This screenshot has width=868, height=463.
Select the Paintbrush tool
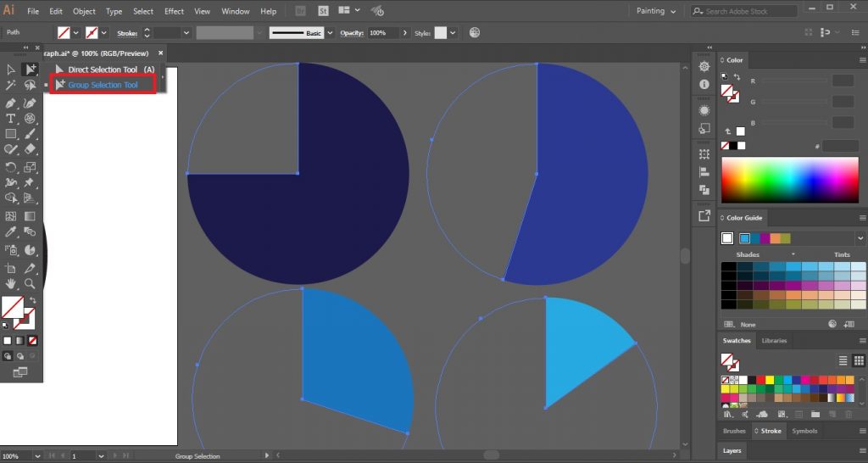(30, 134)
